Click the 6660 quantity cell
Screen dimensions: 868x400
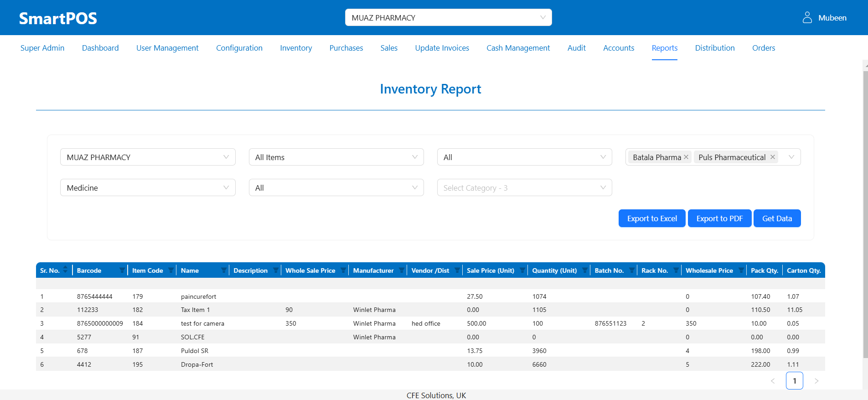tap(539, 364)
